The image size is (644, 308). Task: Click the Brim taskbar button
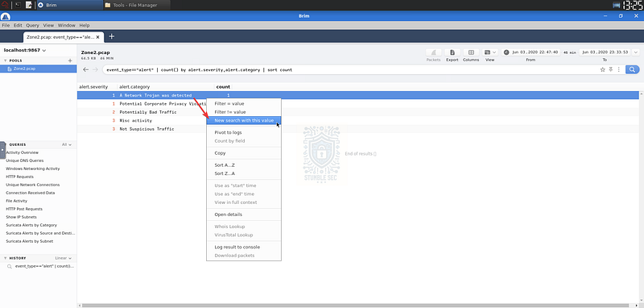pos(68,5)
